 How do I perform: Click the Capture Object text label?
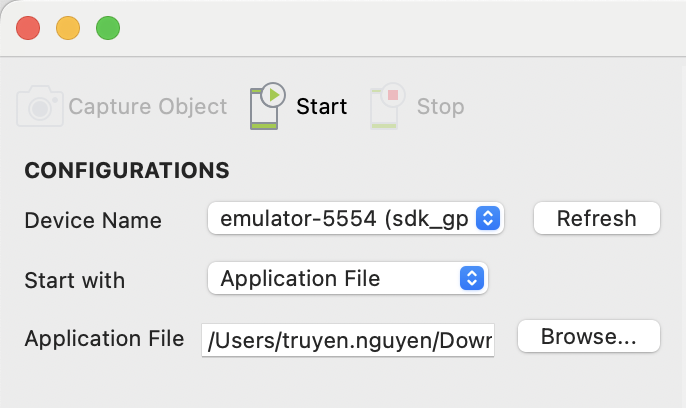tap(147, 106)
